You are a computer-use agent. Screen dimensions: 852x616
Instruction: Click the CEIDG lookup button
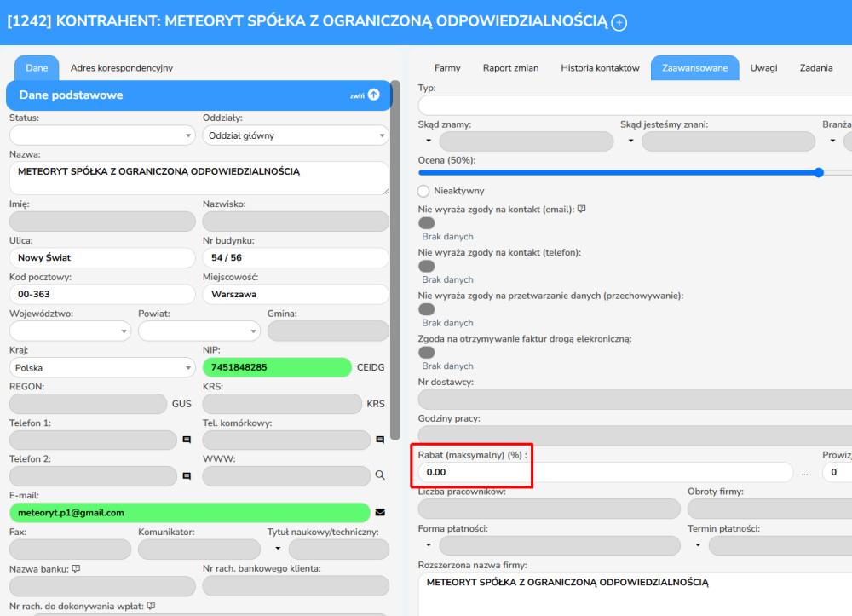point(371,368)
